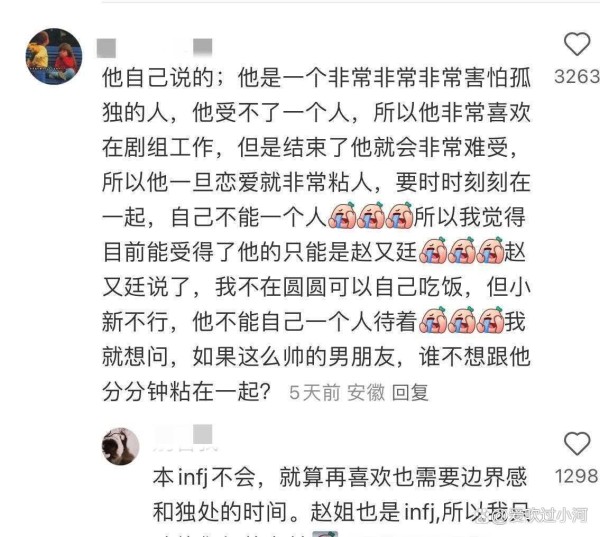The width and height of the screenshot is (600, 537).
Task: Tap the blurred username above infj reply
Action: click(184, 437)
